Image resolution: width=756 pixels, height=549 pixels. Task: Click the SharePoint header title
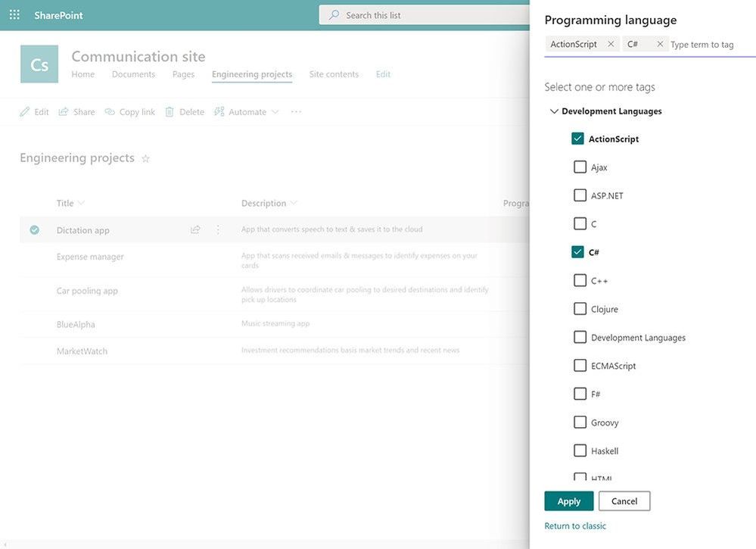[58, 15]
